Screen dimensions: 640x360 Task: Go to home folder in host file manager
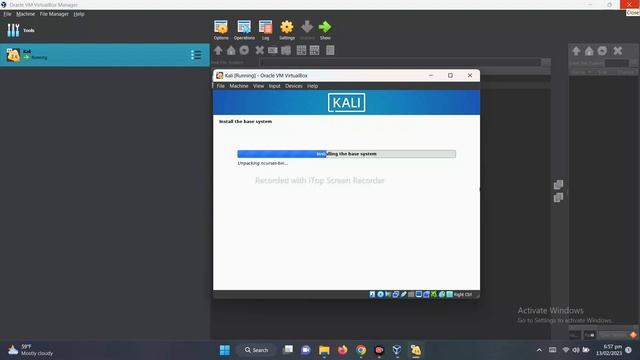[231, 50]
